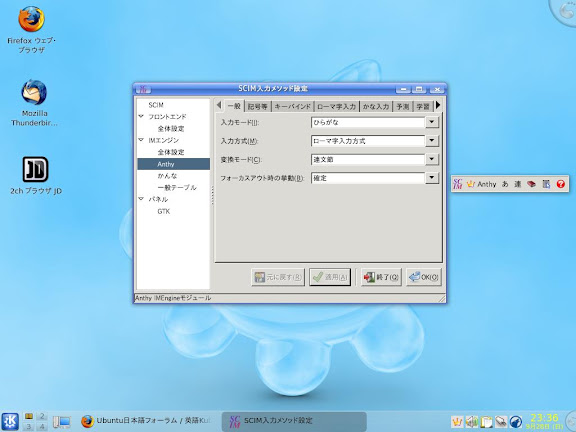Toggle the 連 conversion mode on SCIM toolbar
The image size is (576, 432).
point(518,184)
